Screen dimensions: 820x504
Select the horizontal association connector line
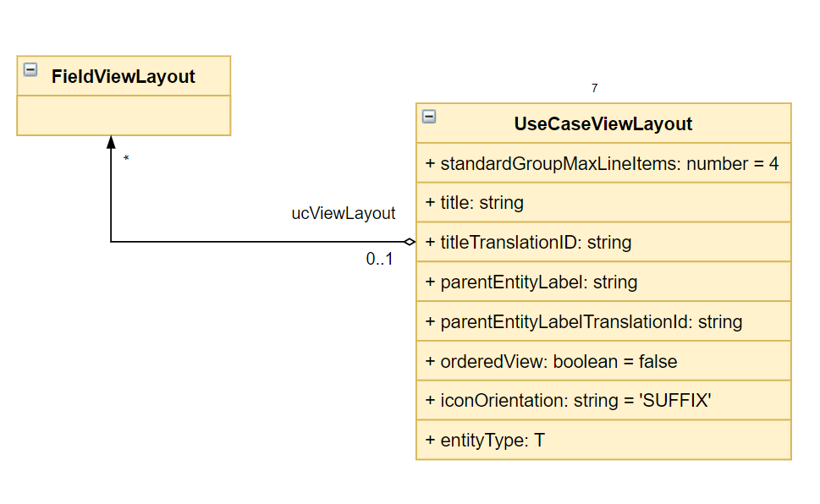coord(257,242)
